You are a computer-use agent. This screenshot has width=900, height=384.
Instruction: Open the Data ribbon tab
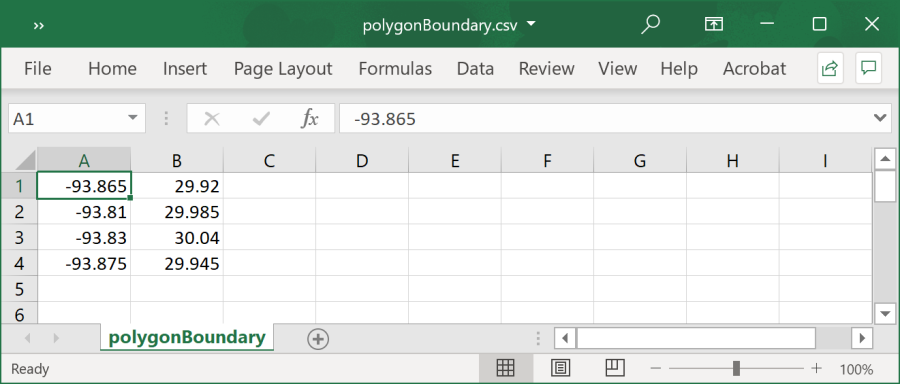475,69
